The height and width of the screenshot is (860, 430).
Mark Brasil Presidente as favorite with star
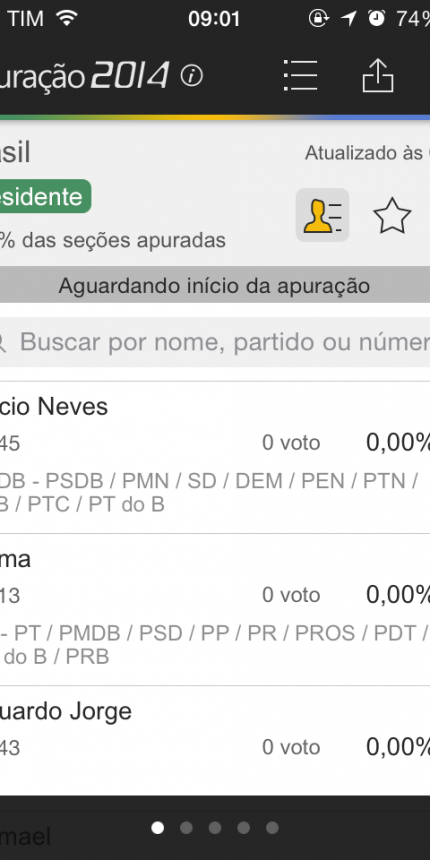point(392,216)
